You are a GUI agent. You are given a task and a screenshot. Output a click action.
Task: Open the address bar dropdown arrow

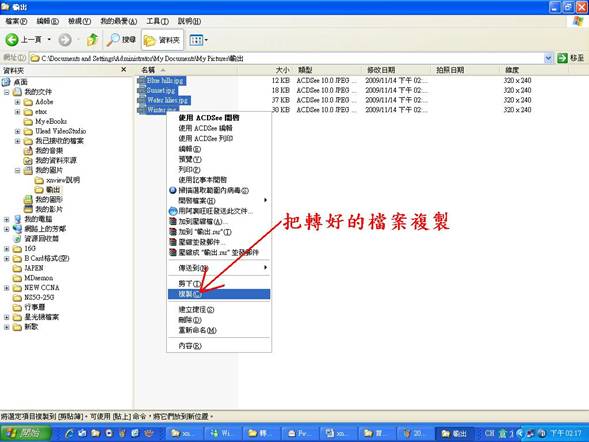[x=548, y=58]
